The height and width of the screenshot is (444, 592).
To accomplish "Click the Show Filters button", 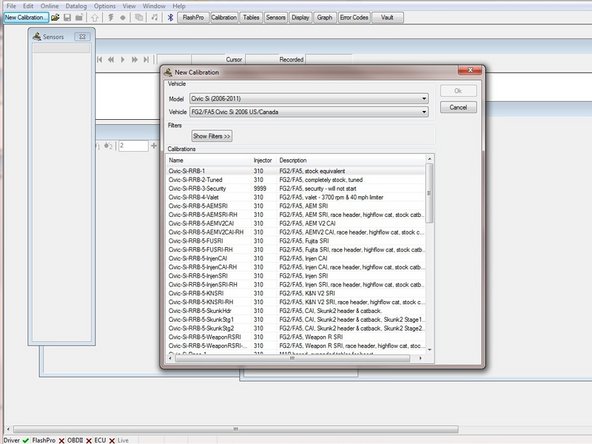I will pos(212,136).
